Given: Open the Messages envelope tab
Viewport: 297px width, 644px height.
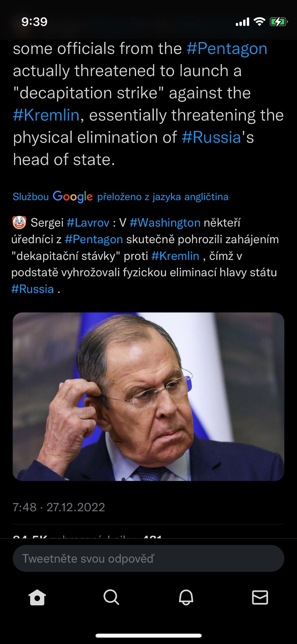Looking at the screenshot, I should tap(260, 597).
